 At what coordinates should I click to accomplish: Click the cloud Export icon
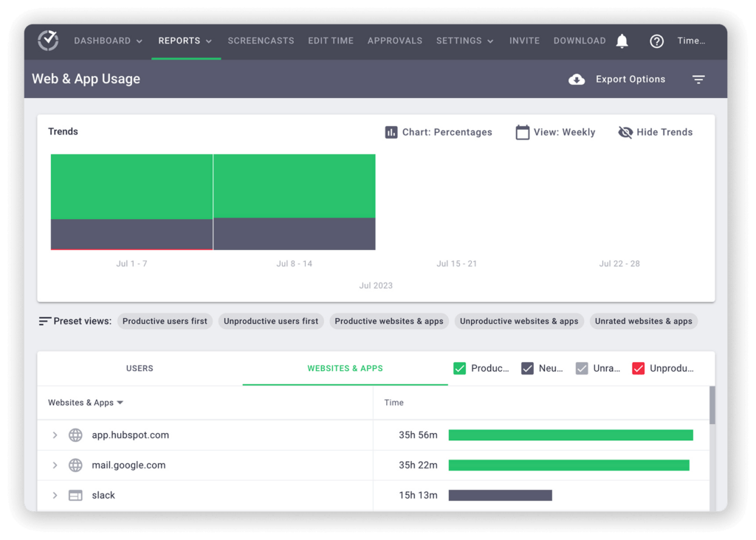point(577,79)
